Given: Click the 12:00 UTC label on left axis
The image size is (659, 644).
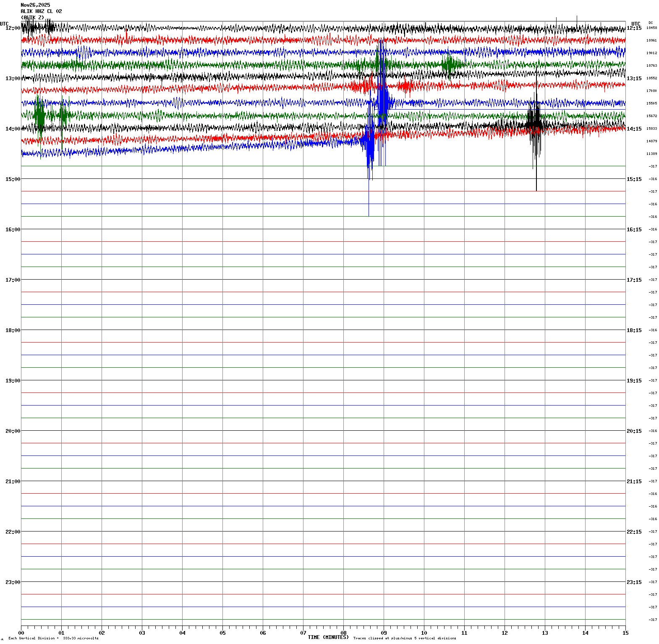Looking at the screenshot, I should click(x=13, y=28).
